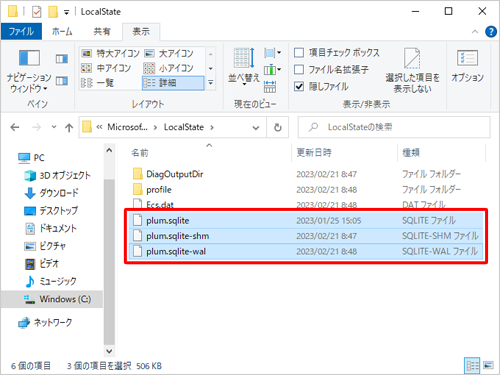500x375 pixels.
Task: Open ピクチャ in navigation pane
Action: click(45, 246)
